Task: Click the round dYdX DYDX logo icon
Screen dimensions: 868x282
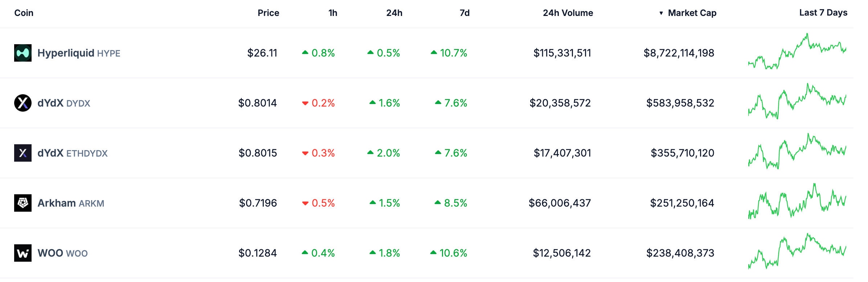Action: [x=22, y=103]
